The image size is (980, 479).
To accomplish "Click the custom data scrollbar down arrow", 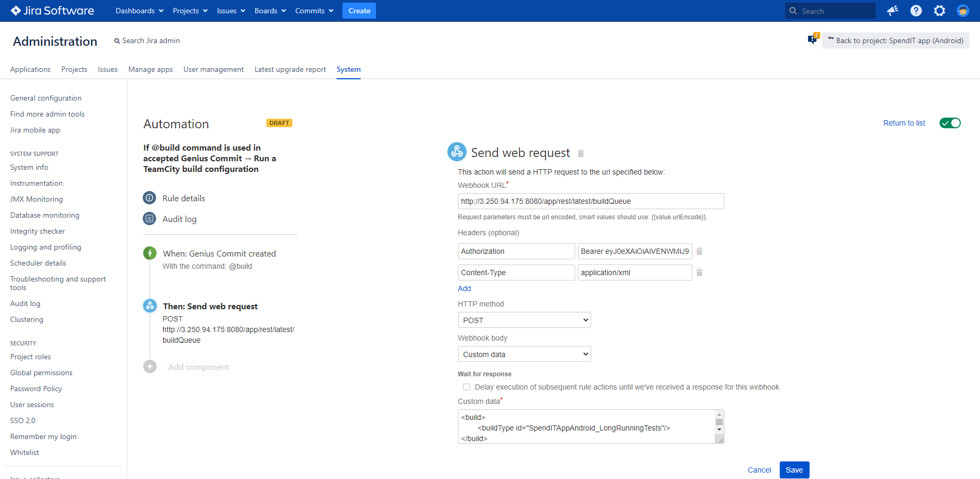I will point(719,430).
